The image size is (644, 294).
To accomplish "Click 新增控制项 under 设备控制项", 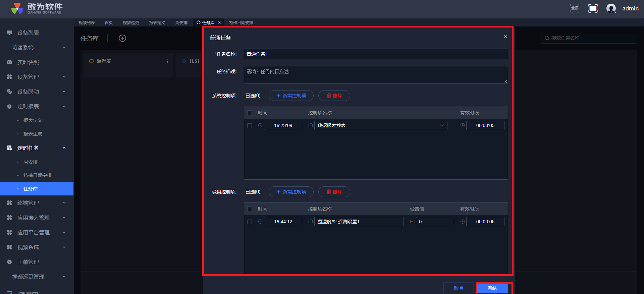I will [291, 192].
